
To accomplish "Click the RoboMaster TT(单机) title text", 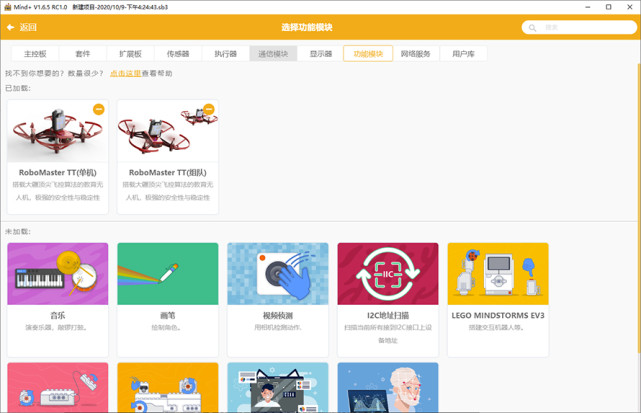I will 58,173.
